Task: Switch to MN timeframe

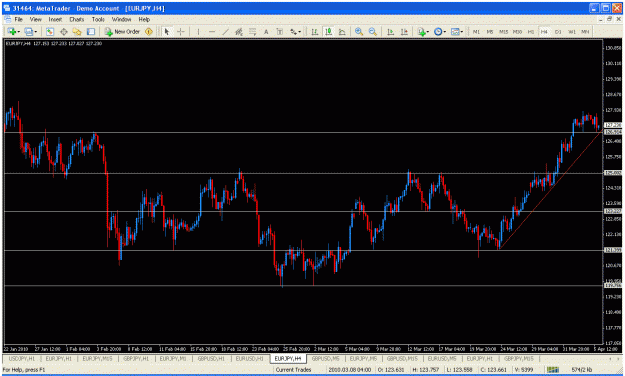Action: (x=585, y=31)
